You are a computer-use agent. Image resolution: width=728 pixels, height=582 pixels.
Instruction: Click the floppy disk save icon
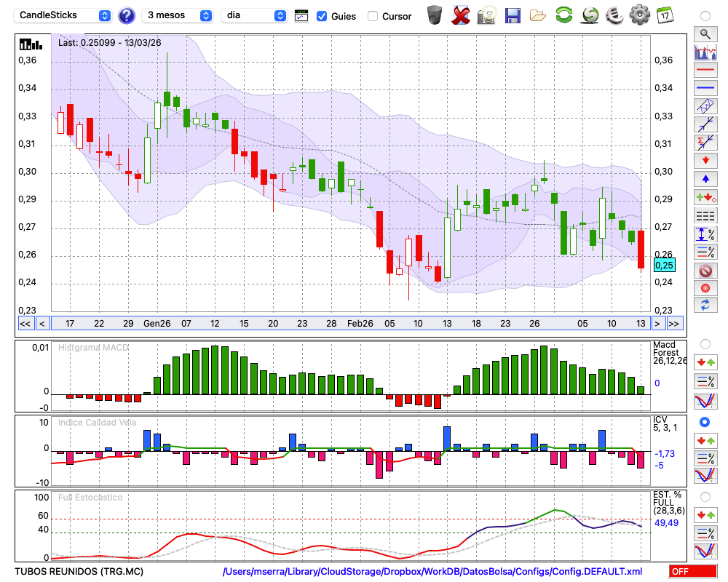513,15
